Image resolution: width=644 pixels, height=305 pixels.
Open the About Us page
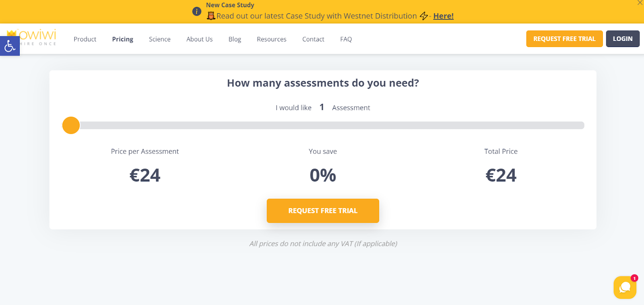coord(199,39)
